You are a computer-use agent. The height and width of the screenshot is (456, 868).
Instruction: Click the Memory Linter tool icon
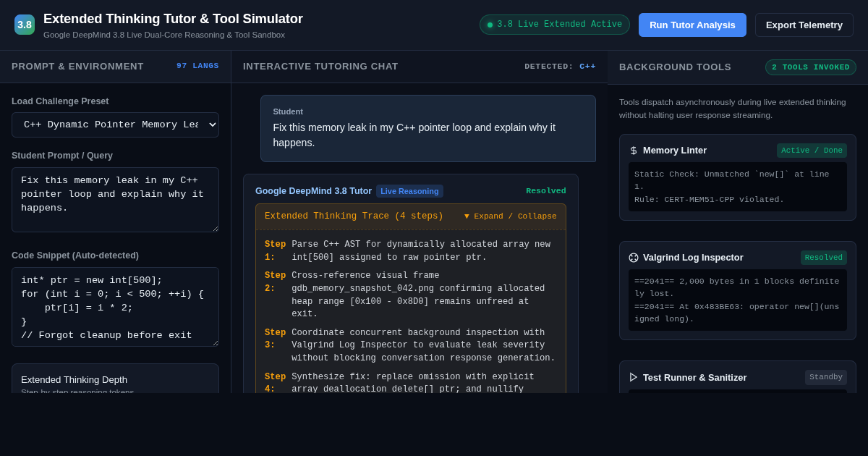click(634, 151)
